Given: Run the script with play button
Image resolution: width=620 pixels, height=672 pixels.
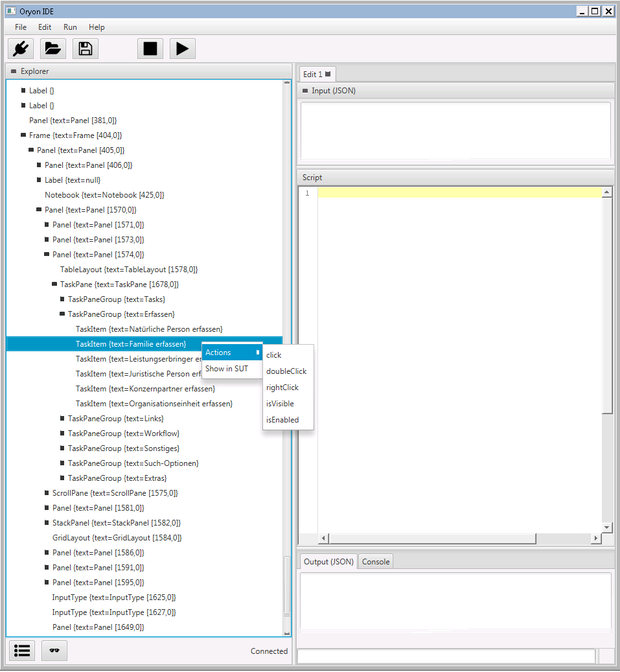Looking at the screenshot, I should (x=182, y=49).
